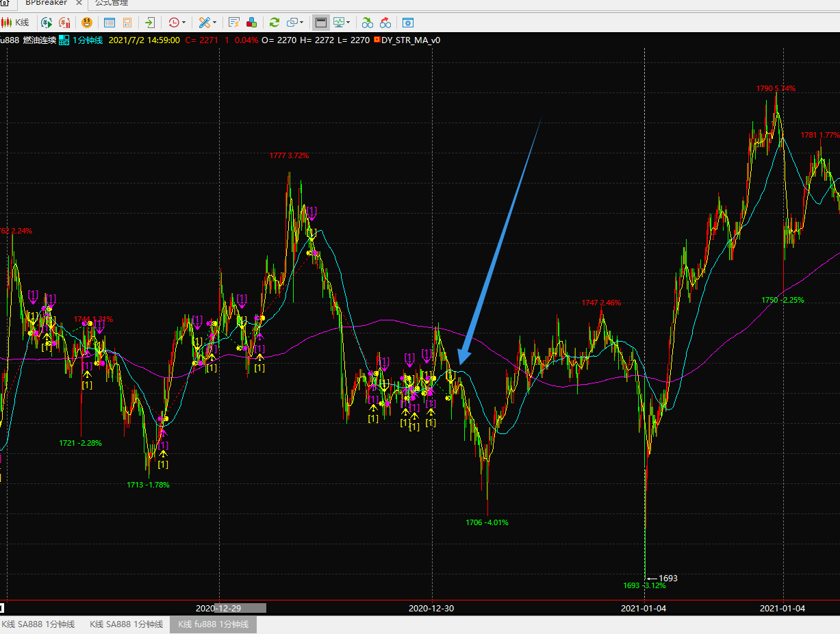Open the blue list panel icon
This screenshot has height=634, width=840.
(110, 23)
